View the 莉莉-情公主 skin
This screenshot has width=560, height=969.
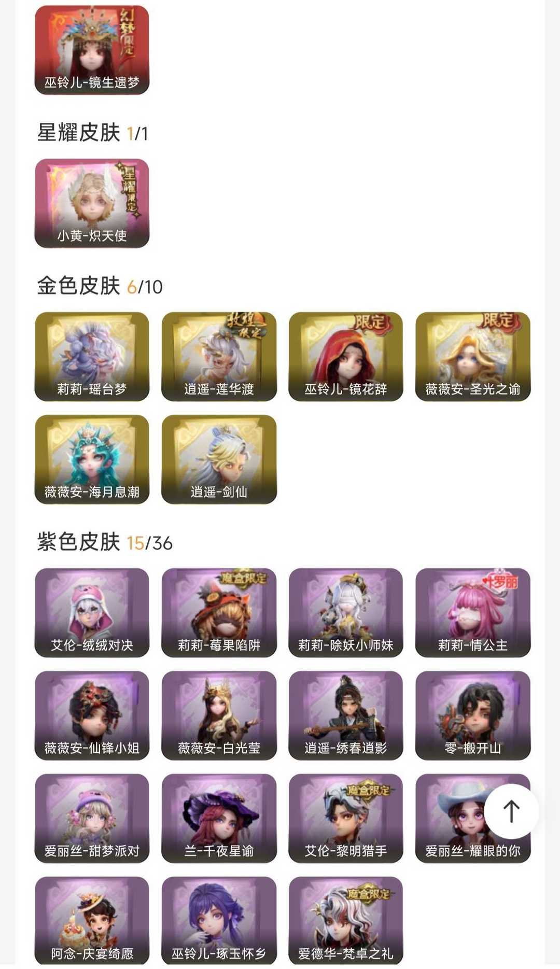(473, 613)
